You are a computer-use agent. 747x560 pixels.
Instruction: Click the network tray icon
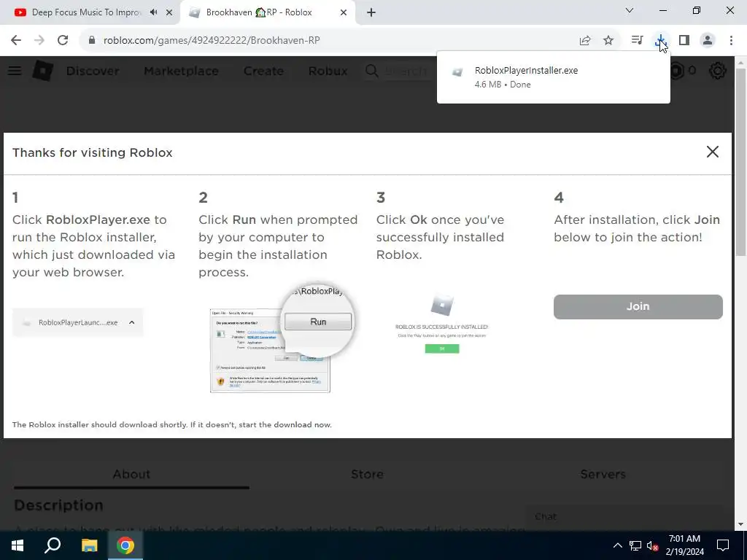[635, 545]
